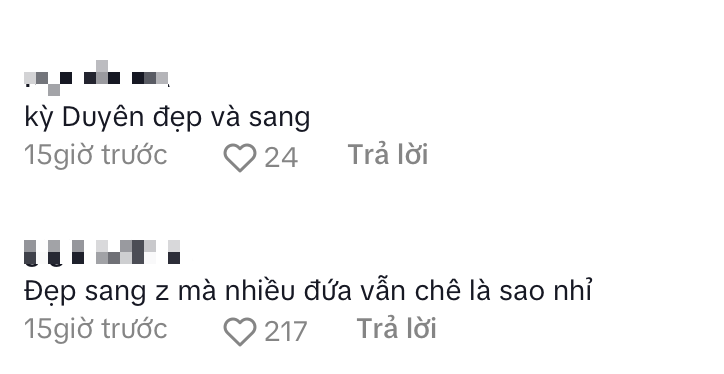Click the word "nhiều" in the second comment
This screenshot has height=374, width=724.
[260, 291]
